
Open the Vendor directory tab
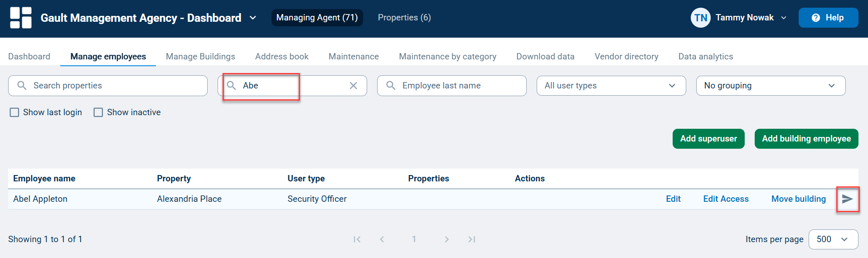click(x=626, y=57)
